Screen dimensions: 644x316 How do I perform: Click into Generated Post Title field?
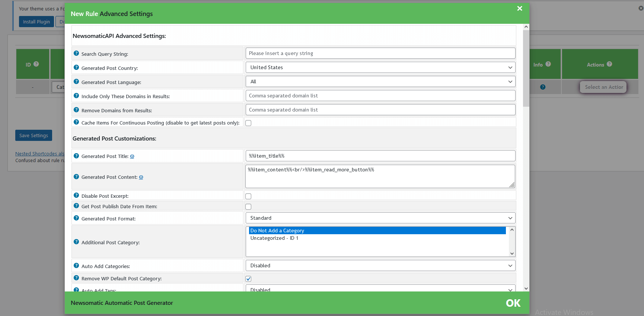(380, 156)
